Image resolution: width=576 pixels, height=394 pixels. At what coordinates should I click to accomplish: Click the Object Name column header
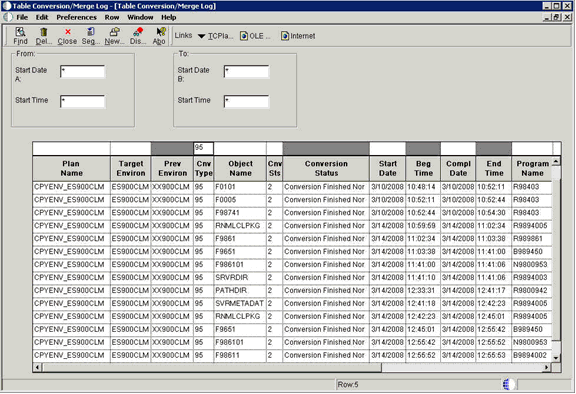click(240, 168)
